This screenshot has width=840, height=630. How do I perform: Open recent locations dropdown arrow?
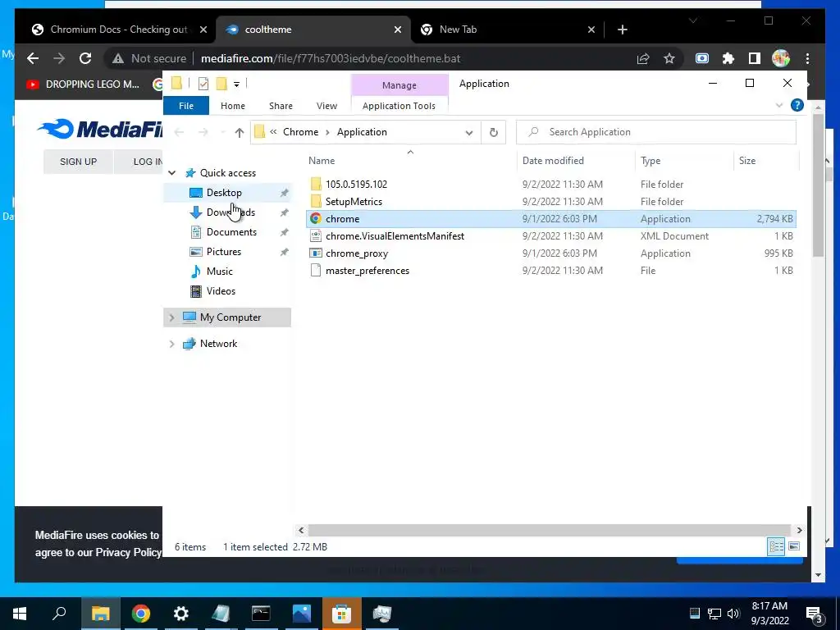222,132
